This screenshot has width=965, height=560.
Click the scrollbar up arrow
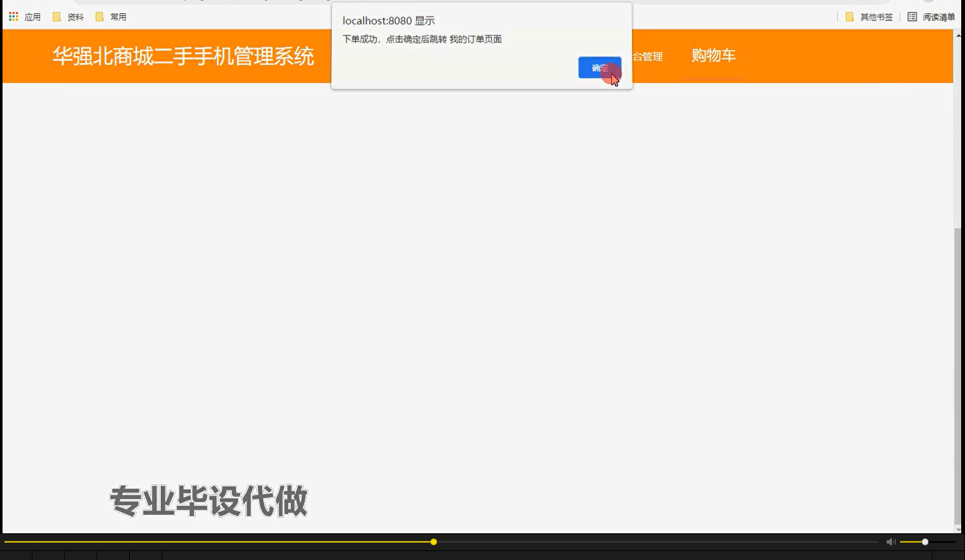[960, 35]
